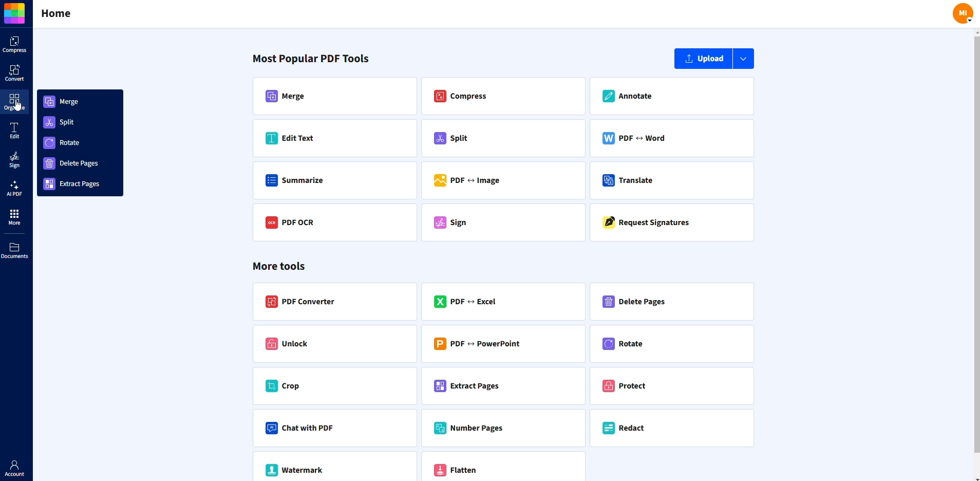Viewport: 980px width, 481px height.
Task: Click the Extract Pages card icon
Action: (x=440, y=386)
